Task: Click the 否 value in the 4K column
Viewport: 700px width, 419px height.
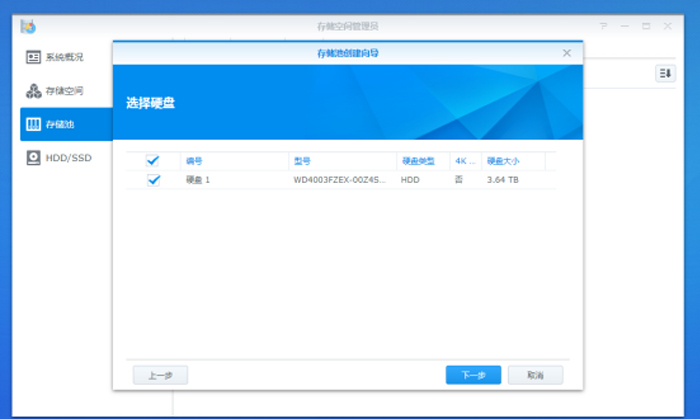Action: pos(458,179)
